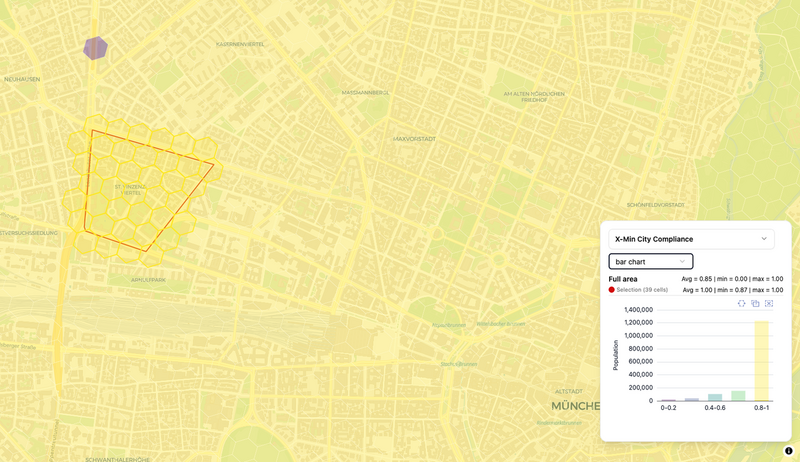
Task: Click the NEUHAUSEN map label
Action: [22, 79]
